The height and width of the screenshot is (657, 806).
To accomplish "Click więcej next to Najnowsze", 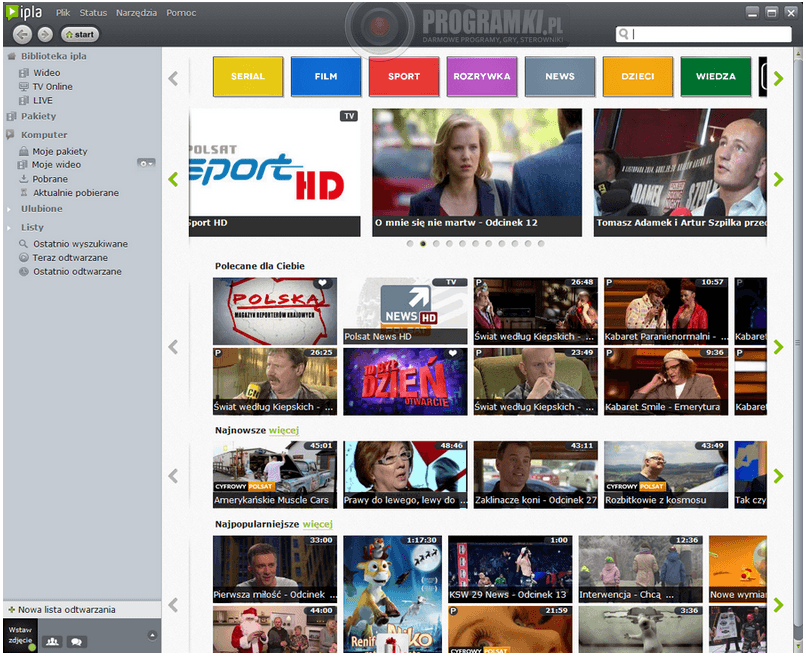I will (x=284, y=430).
